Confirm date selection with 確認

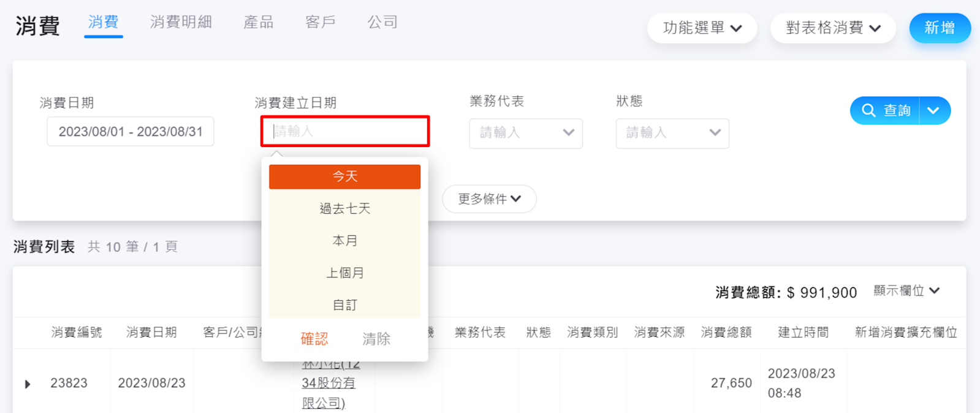tap(314, 339)
